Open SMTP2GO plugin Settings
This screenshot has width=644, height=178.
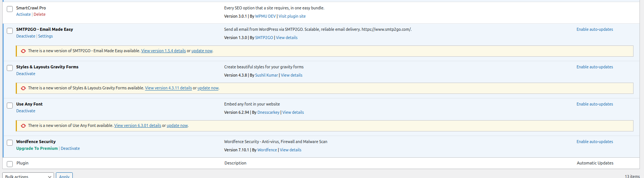[45, 36]
